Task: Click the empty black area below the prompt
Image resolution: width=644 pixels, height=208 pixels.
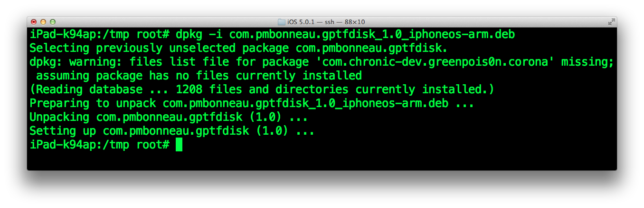Action: point(322,161)
